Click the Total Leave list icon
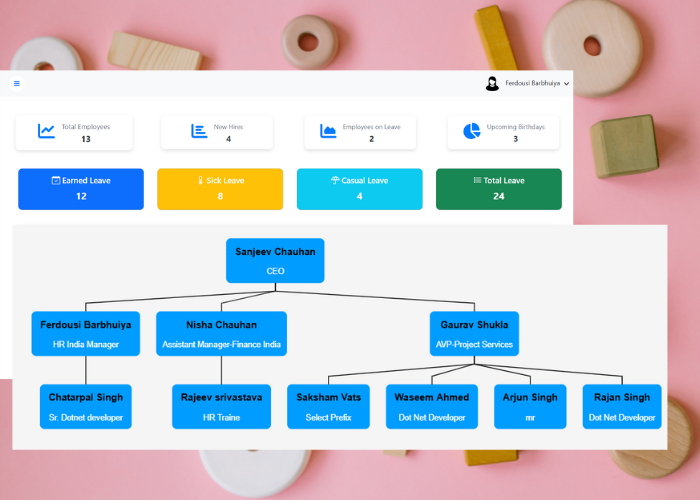 pos(477,180)
